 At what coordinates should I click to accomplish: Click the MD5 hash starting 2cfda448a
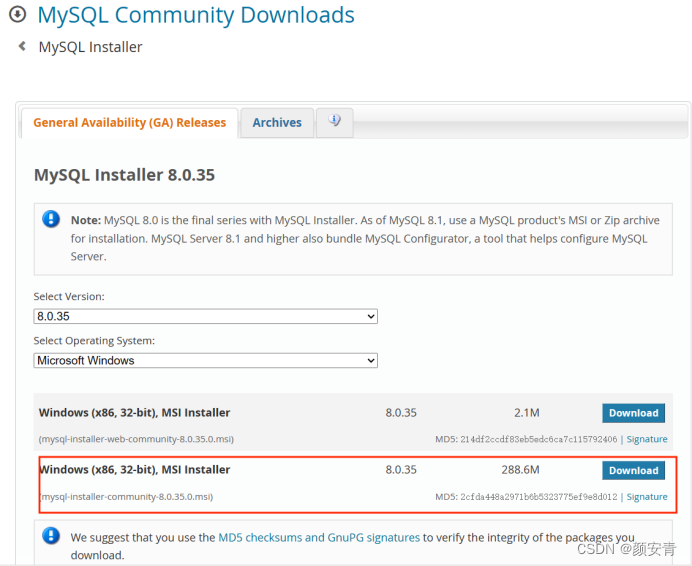538,497
